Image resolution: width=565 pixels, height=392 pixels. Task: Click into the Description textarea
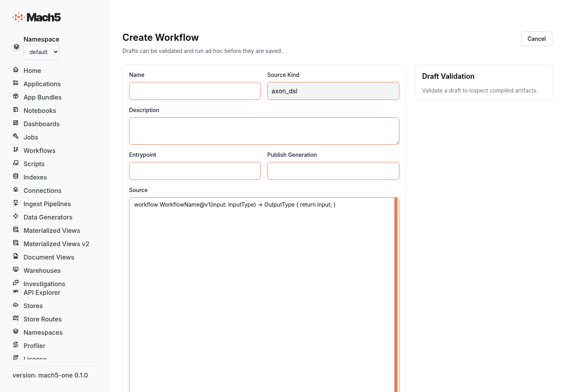264,131
